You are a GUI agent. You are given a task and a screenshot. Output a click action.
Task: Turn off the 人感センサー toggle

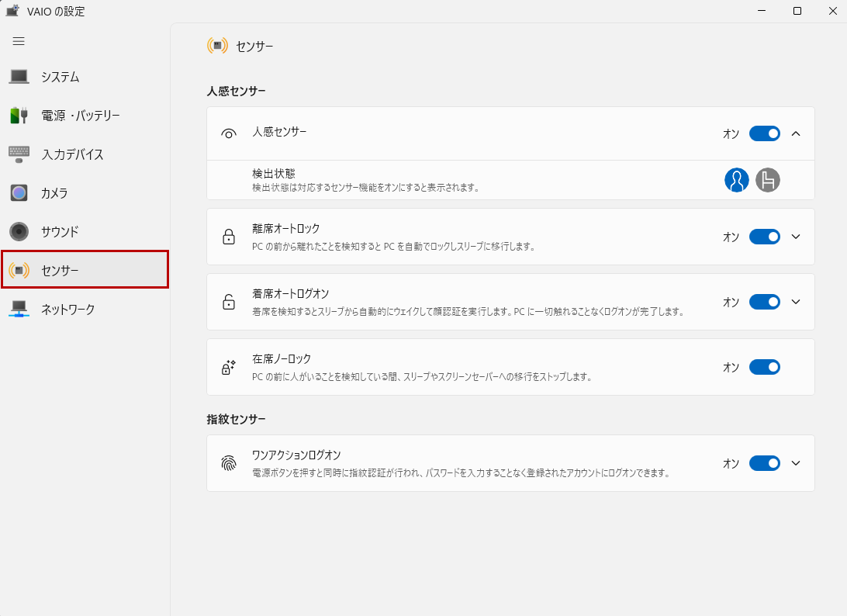coord(764,133)
